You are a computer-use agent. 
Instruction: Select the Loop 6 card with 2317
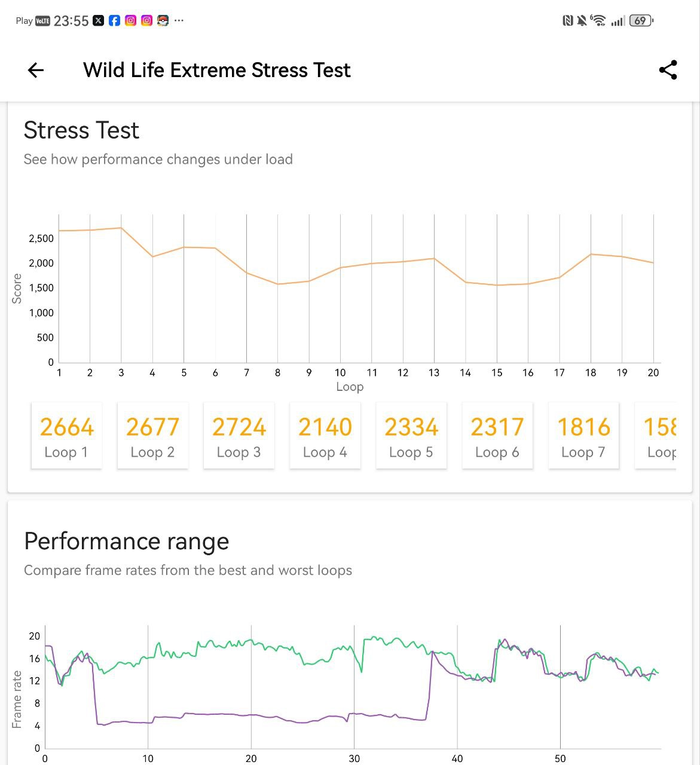[x=497, y=436]
